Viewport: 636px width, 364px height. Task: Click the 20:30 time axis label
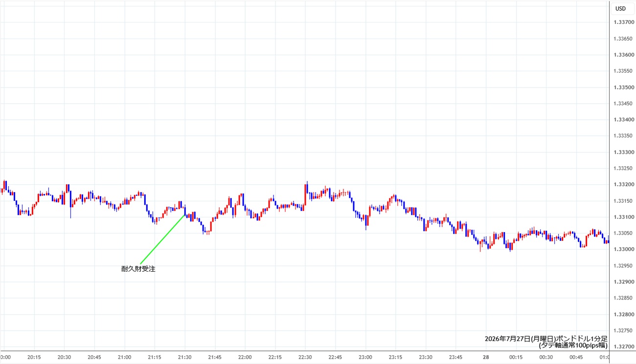[x=65, y=357]
